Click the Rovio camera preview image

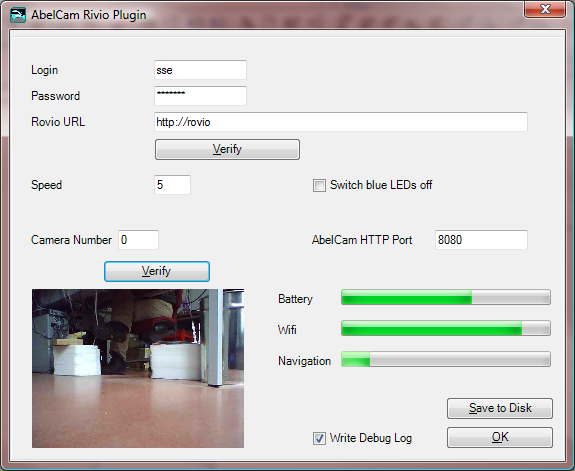[138, 368]
